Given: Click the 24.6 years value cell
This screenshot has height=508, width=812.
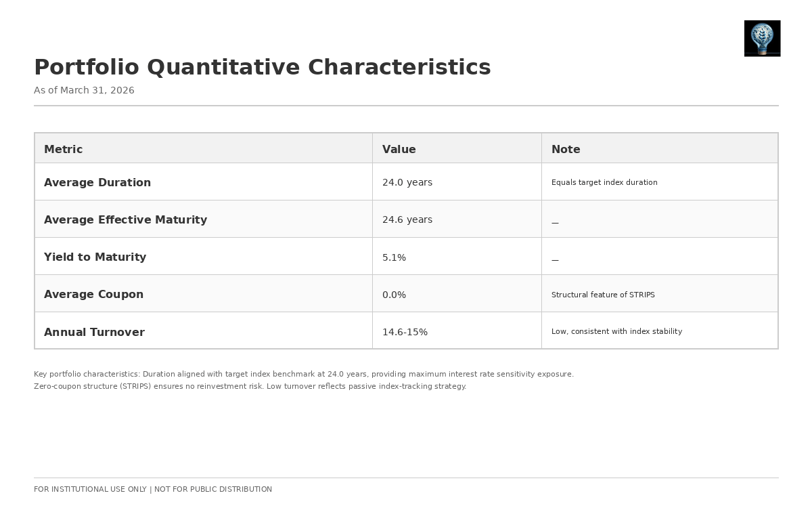Looking at the screenshot, I should 407,220.
